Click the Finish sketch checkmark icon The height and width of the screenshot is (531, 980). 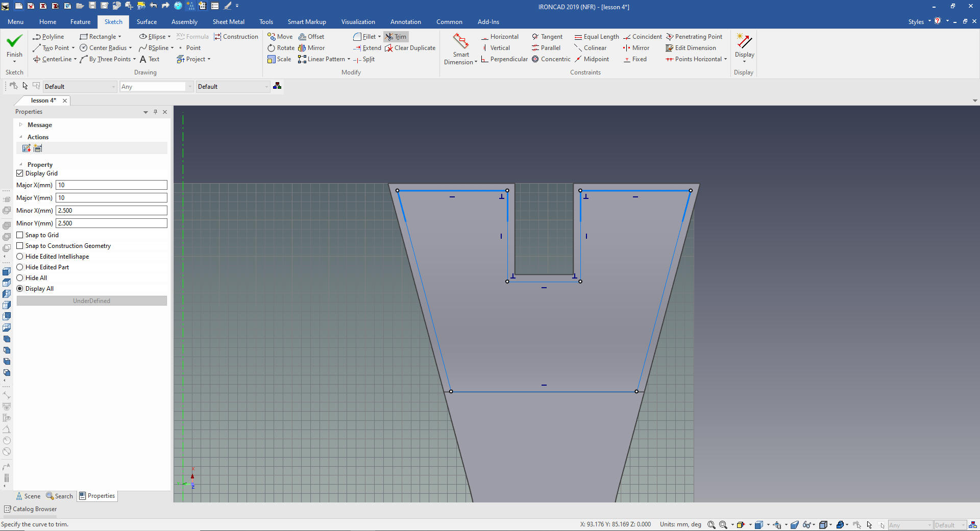point(14,41)
